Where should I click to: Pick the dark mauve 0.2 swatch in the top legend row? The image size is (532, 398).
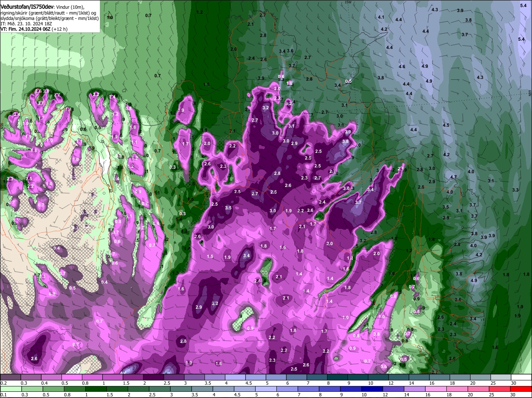(10, 377)
